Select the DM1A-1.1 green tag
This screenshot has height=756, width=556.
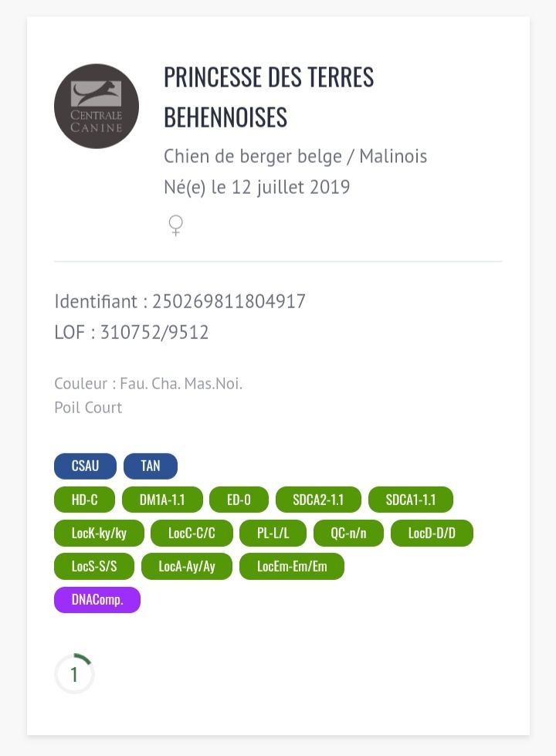tap(162, 500)
